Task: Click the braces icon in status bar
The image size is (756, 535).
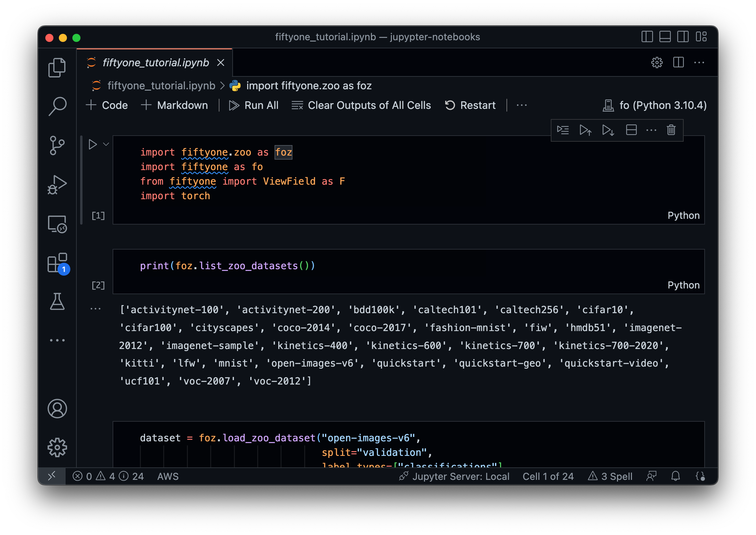Action: [x=700, y=476]
